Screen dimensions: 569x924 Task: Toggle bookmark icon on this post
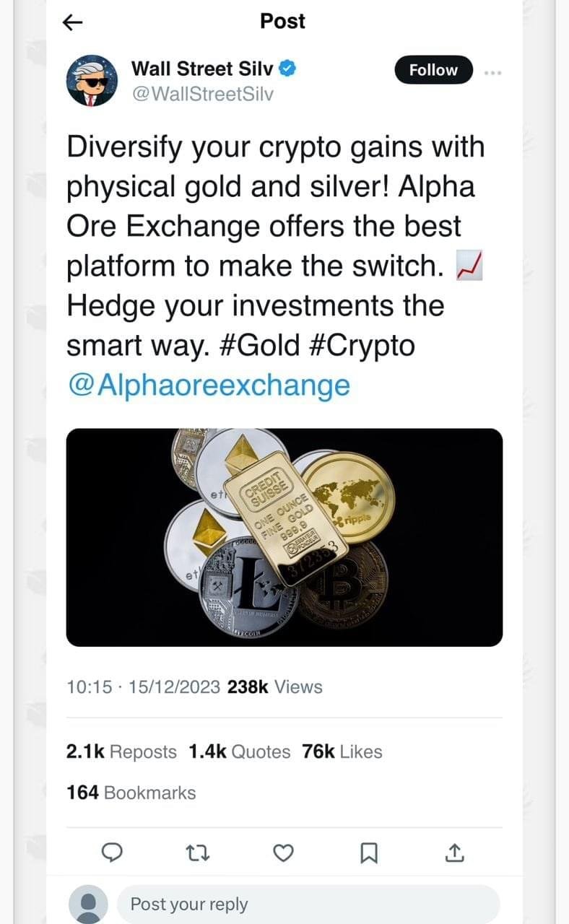click(368, 854)
